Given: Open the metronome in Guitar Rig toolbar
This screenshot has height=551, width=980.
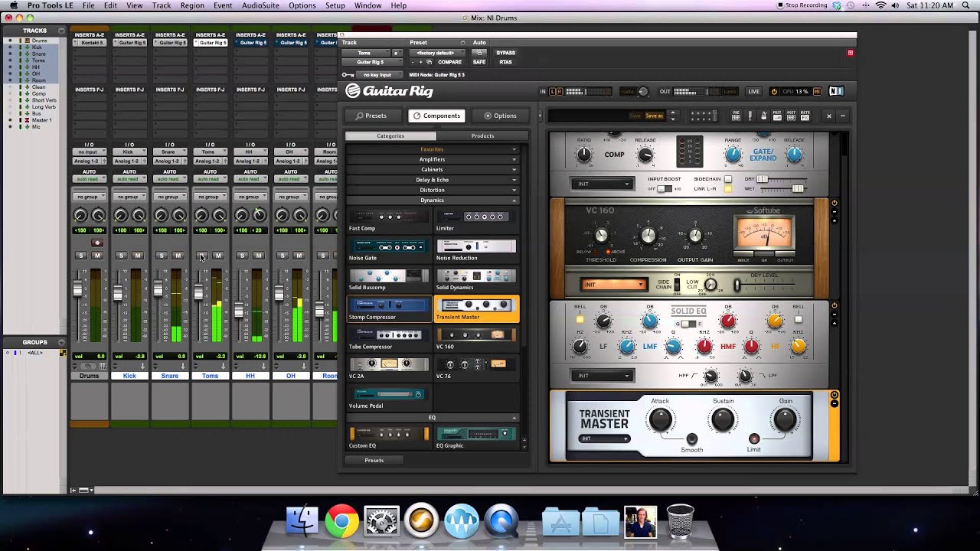Looking at the screenshot, I should coord(763,116).
